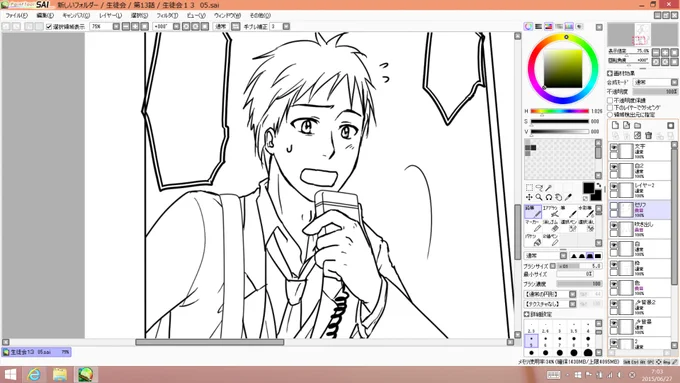Screen dimensions: 680x383
Task: Adjust the ブラシ濃度 brush density slider
Action: coord(579,284)
